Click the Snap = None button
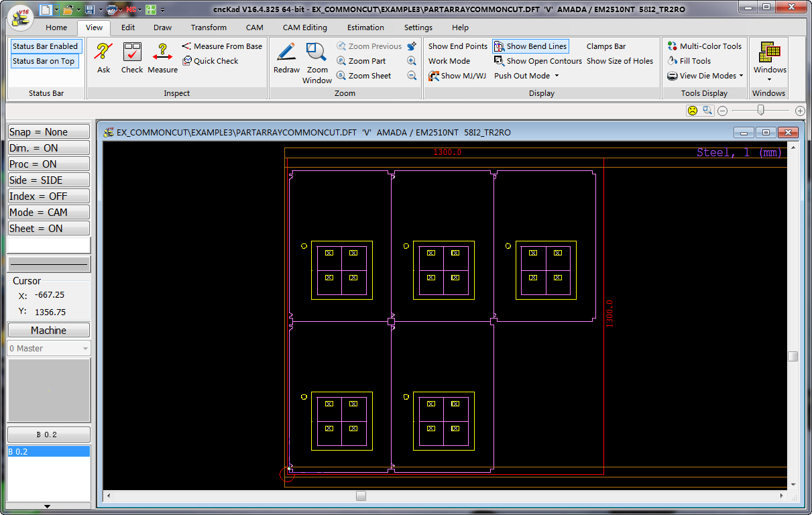 [x=48, y=132]
